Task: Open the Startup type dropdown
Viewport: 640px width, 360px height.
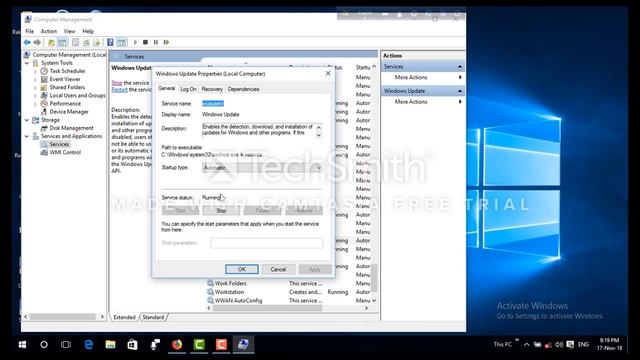Action: click(262, 168)
